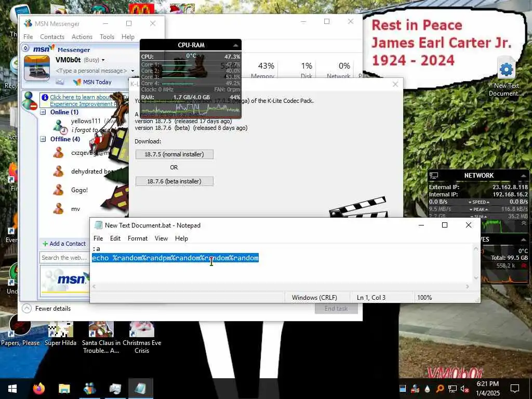Screen dimensions: 532x399
Task: Open Notepad Edit menu
Action: tap(115, 238)
